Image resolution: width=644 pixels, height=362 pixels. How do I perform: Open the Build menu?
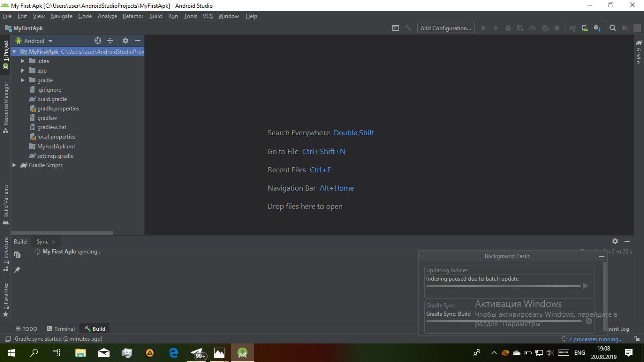pyautogui.click(x=156, y=16)
